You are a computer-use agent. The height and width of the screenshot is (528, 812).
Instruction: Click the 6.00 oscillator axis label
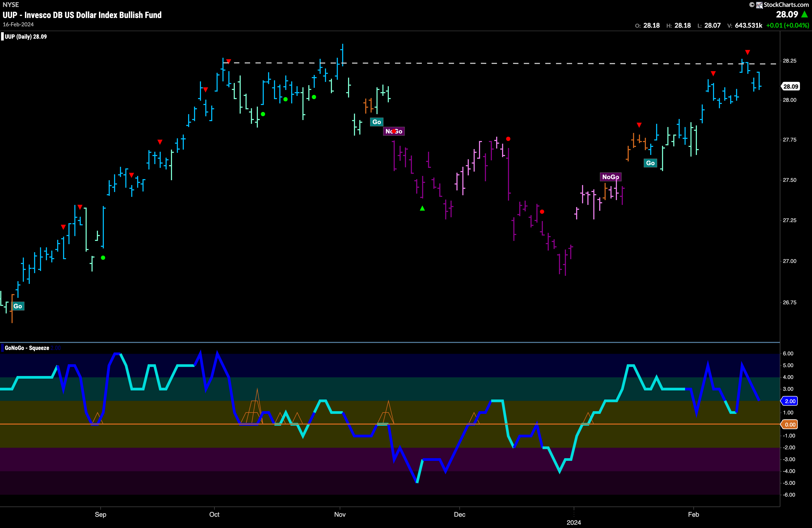(788, 353)
